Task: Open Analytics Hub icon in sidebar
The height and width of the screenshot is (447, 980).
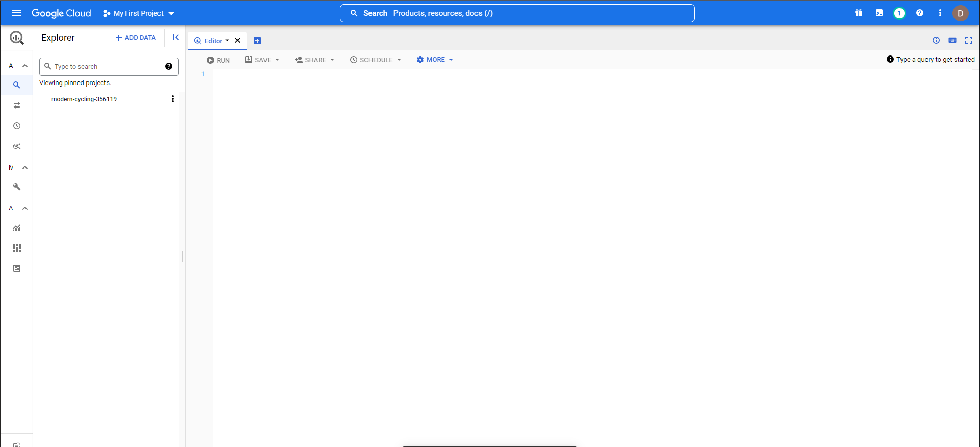Action: tap(17, 146)
